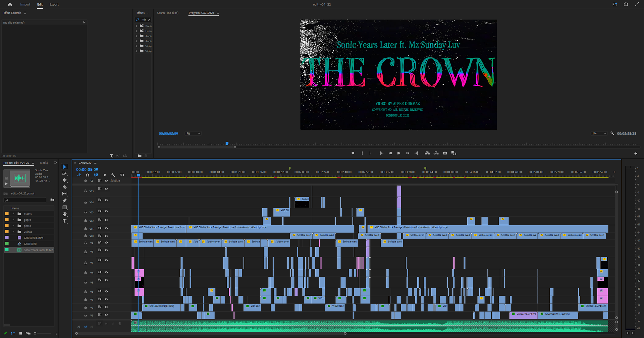Click the Comparison View icon

pos(453,153)
